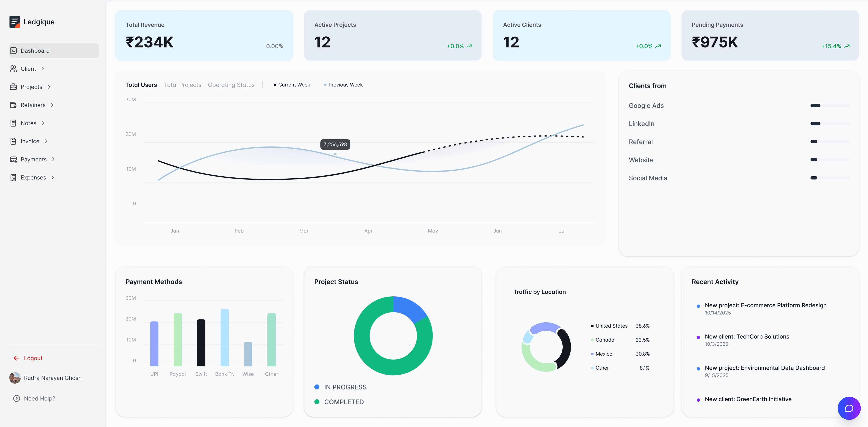The height and width of the screenshot is (427, 868).
Task: Toggle the IN PROGRESS legend item
Action: (340, 387)
